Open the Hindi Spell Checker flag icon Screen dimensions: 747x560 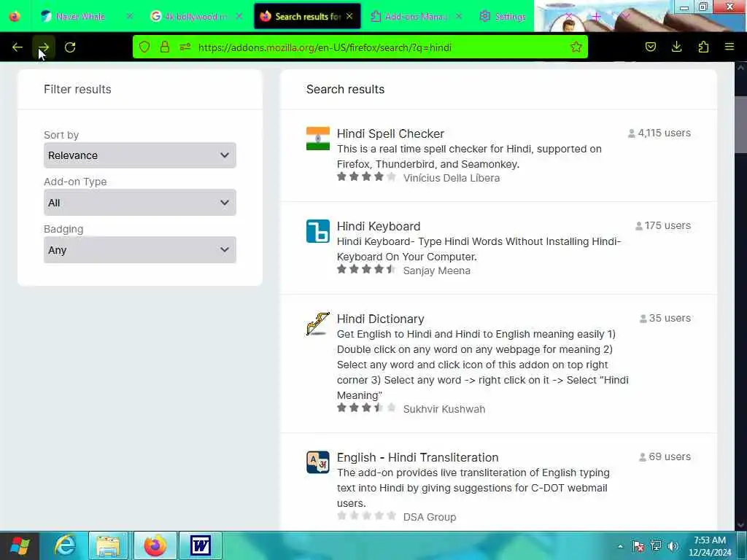click(318, 139)
